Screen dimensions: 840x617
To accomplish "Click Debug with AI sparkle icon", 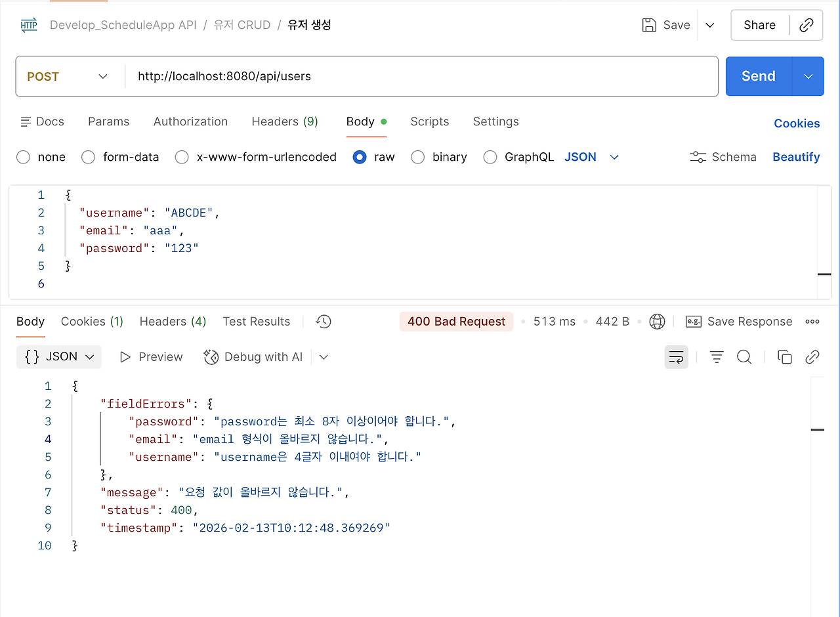I will pyautogui.click(x=211, y=357).
